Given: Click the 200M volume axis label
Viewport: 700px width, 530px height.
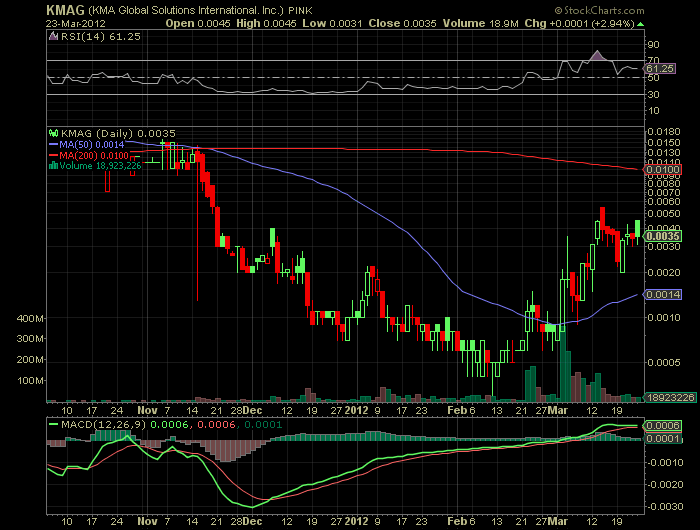Looking at the screenshot, I should point(30,359).
